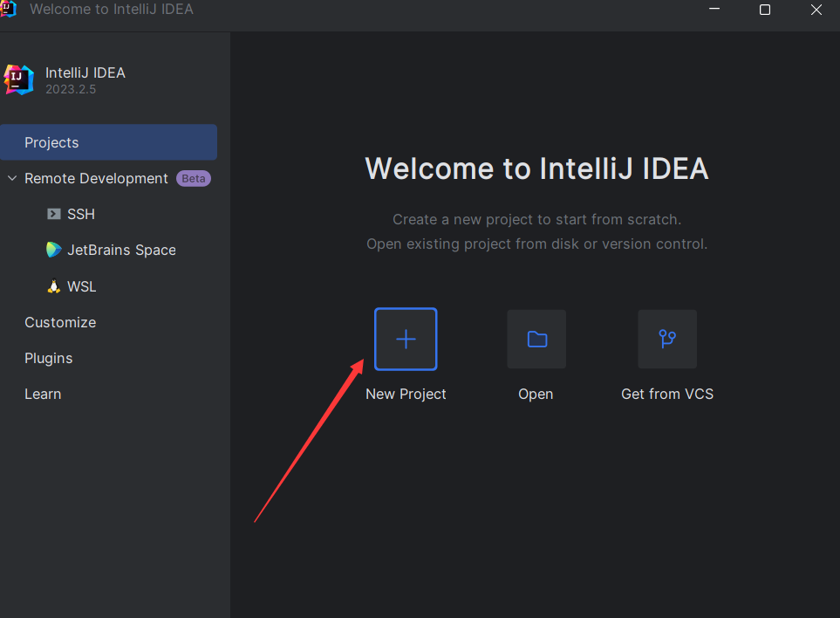Screen dimensions: 840x618
Task: Switch to the Learn tab
Action: tap(43, 395)
